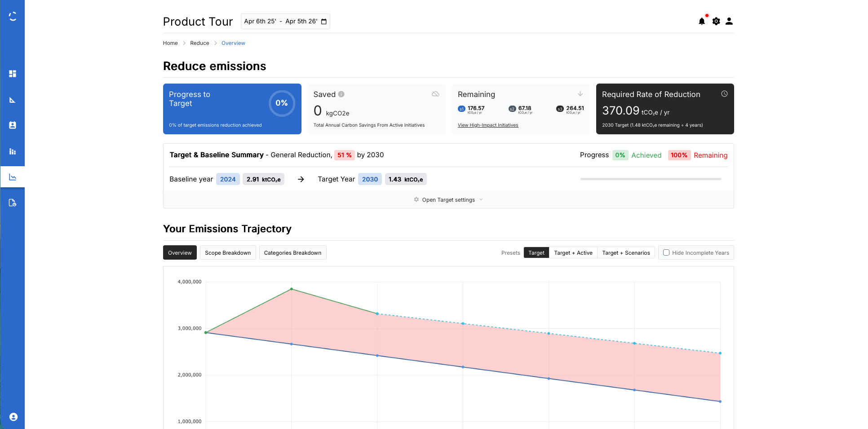This screenshot has height=429, width=868.
Task: Click the cloud sync icon on Saved card
Action: pyautogui.click(x=435, y=94)
